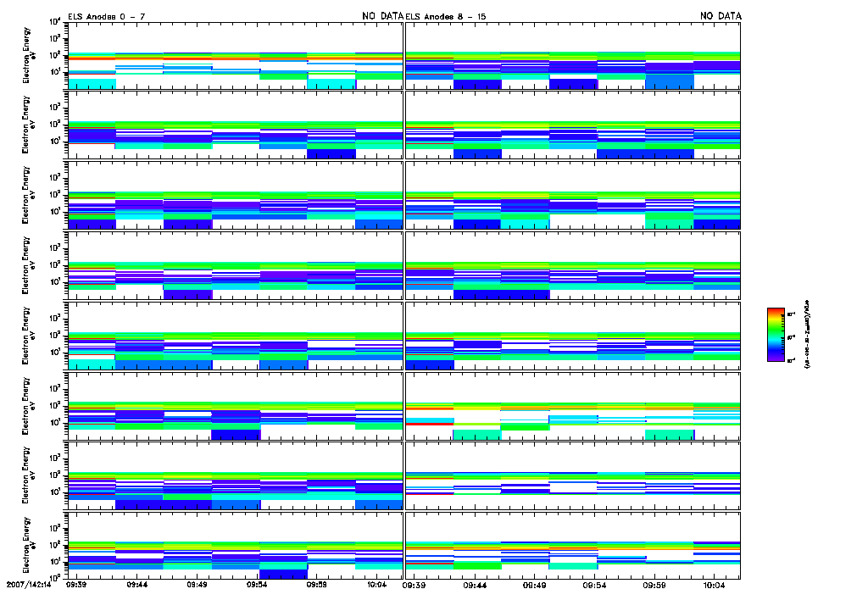The height and width of the screenshot is (600, 868).
Task: Click the "09:49" time tick under Anodes 0-7
Action: coord(197,585)
